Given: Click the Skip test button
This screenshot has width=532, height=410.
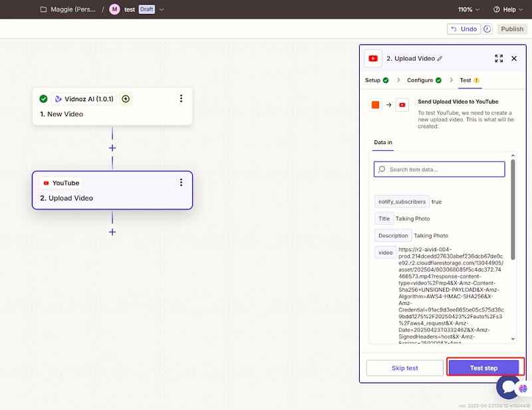Looking at the screenshot, I should click(x=404, y=368).
